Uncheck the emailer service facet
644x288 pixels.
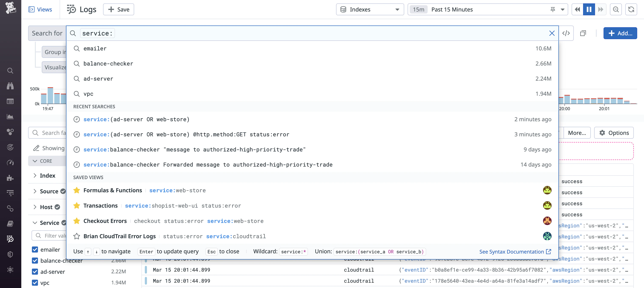click(35, 250)
